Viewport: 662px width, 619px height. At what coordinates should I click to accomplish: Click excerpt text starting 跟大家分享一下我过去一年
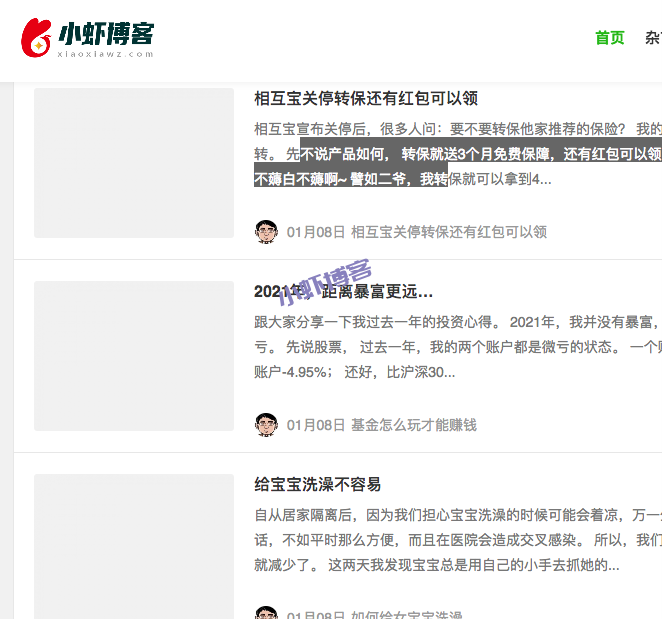tap(458, 347)
